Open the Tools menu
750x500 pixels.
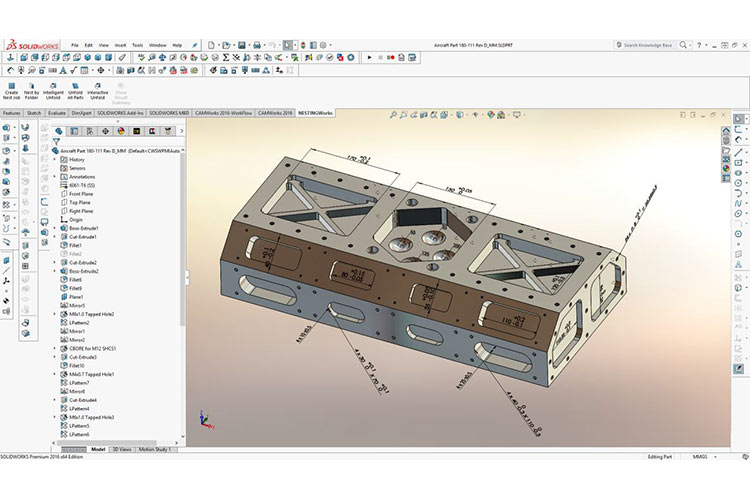pos(138,45)
